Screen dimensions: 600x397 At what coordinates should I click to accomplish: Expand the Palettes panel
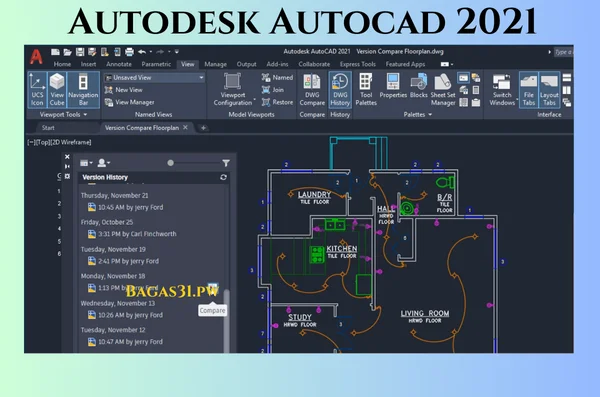[417, 114]
